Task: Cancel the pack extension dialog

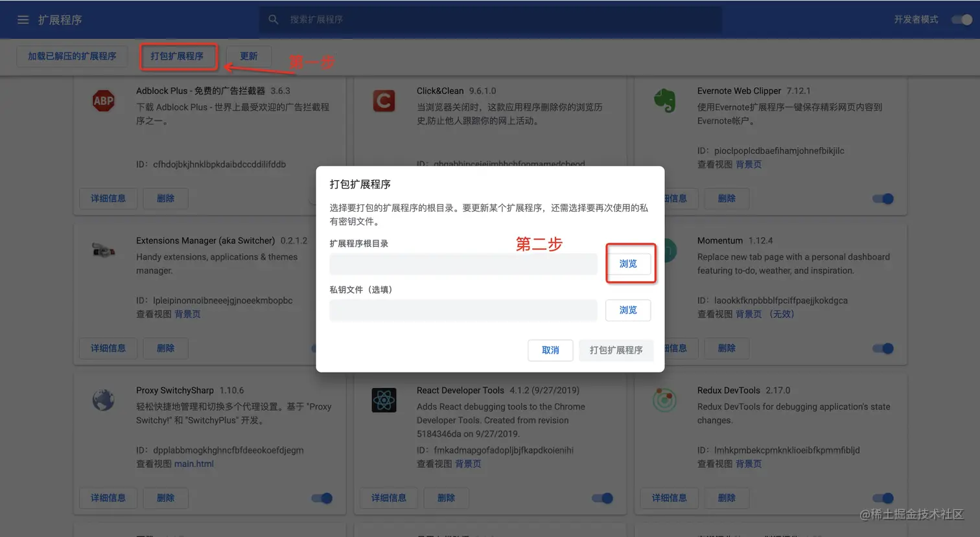Action: click(550, 350)
